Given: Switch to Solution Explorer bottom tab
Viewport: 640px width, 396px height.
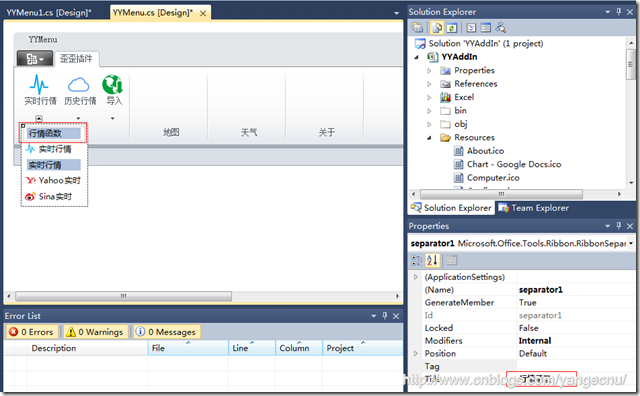Looking at the screenshot, I should click(451, 208).
